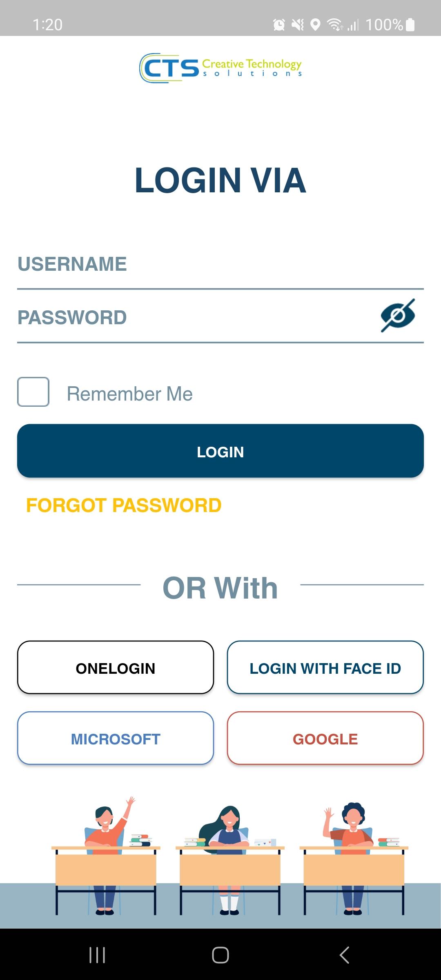
Task: Toggle password visibility eye icon
Action: coord(398,316)
